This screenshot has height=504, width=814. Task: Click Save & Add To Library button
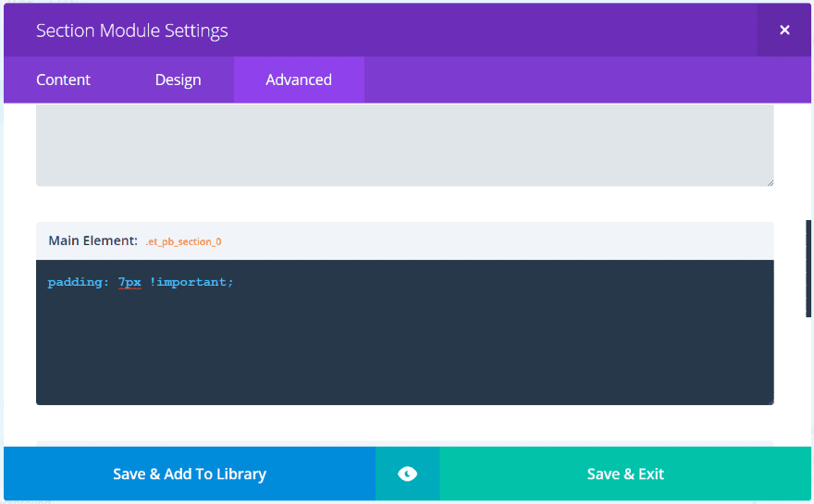point(190,473)
